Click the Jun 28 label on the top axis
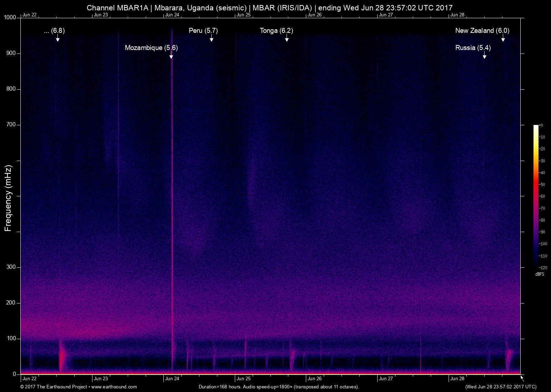 [x=457, y=15]
